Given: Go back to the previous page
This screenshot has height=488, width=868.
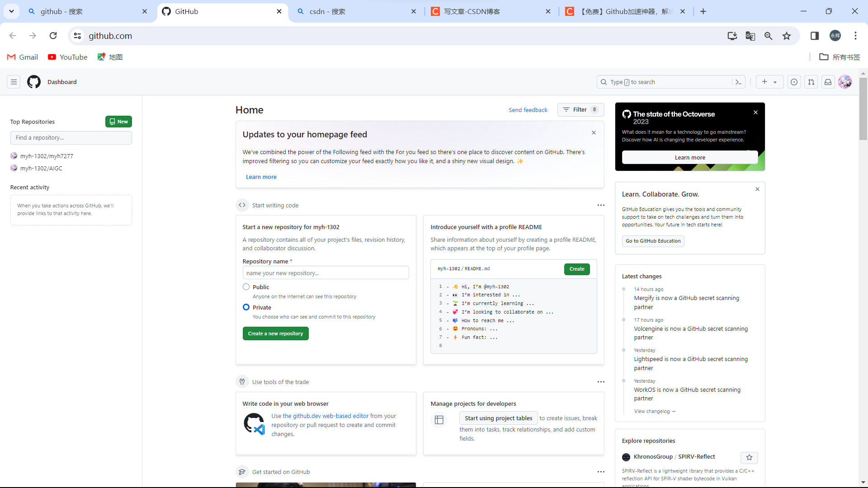Looking at the screenshot, I should coord(13,36).
